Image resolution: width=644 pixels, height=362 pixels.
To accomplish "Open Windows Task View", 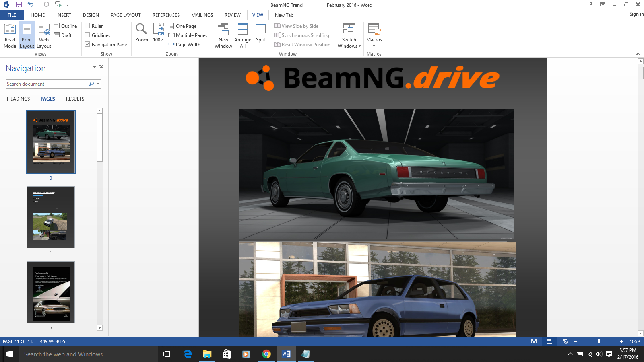I will 167,354.
